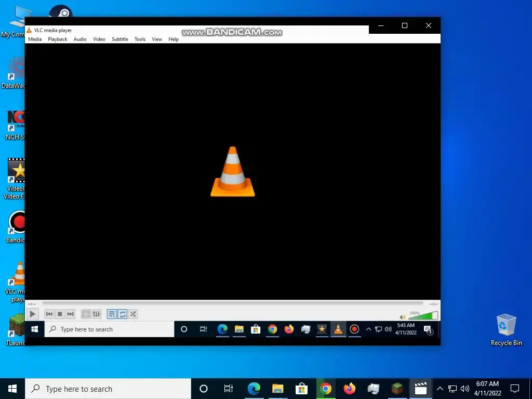The image size is (532, 399).
Task: Open Cortana circle in inner taskbar
Action: (184, 329)
